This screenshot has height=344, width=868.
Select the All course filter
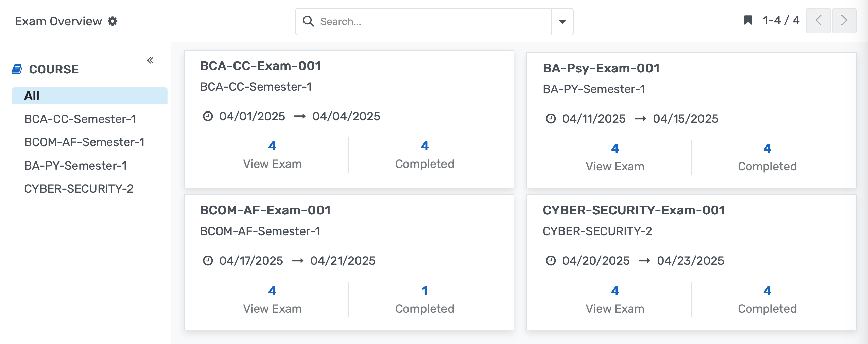coord(31,95)
